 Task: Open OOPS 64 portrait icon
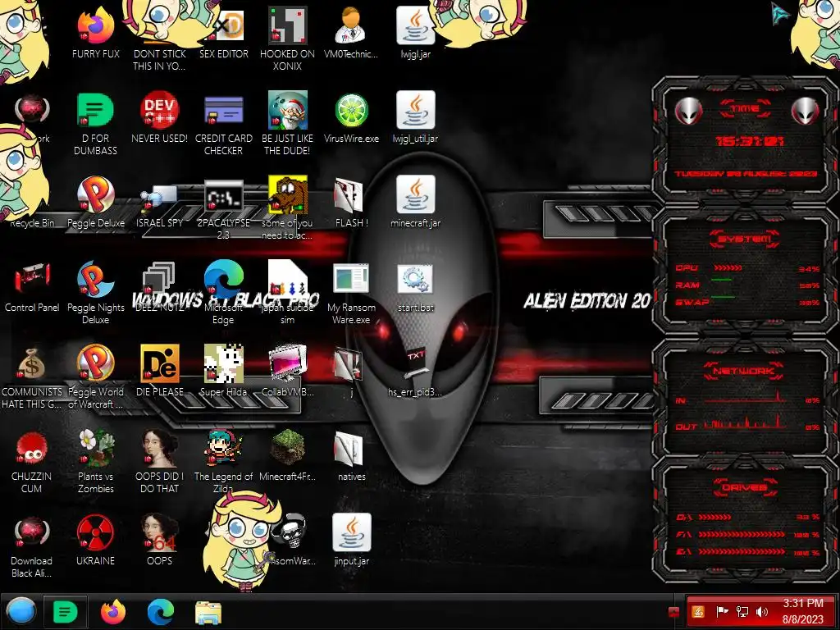(x=160, y=532)
